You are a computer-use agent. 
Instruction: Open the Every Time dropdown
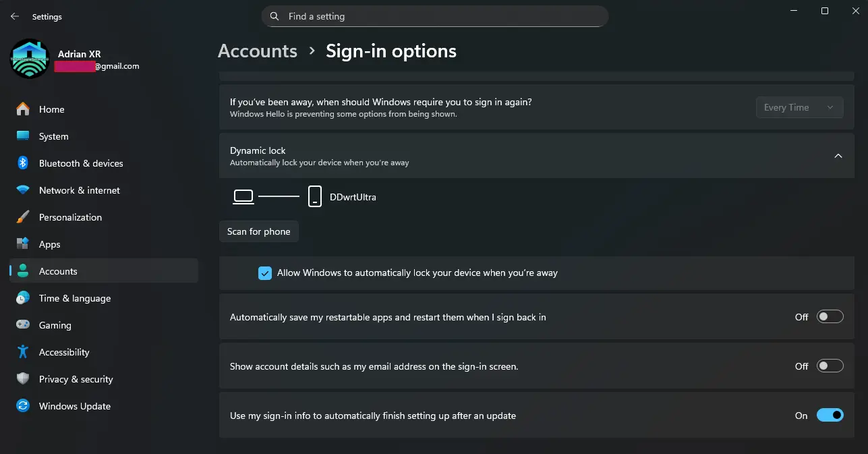pos(799,107)
